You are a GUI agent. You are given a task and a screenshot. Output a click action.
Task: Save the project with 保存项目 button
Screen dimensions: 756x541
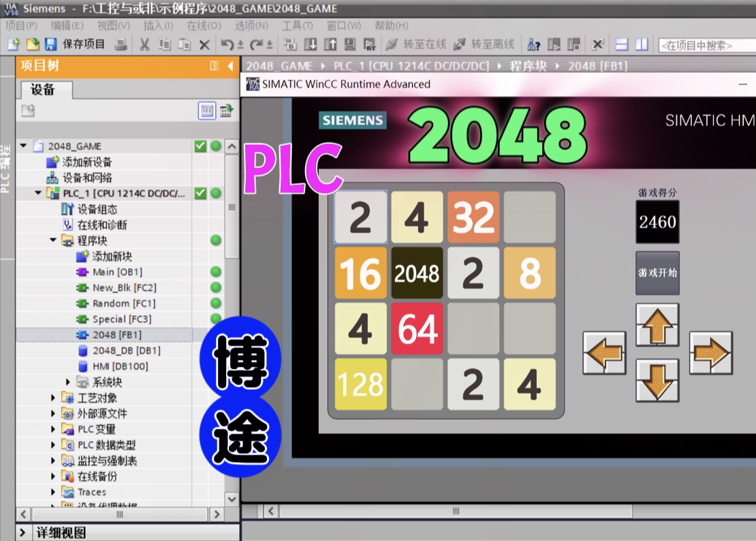(x=75, y=44)
